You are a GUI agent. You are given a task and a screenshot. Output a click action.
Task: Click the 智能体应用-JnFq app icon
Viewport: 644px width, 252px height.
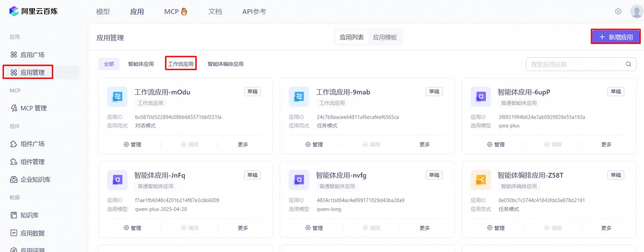(117, 180)
